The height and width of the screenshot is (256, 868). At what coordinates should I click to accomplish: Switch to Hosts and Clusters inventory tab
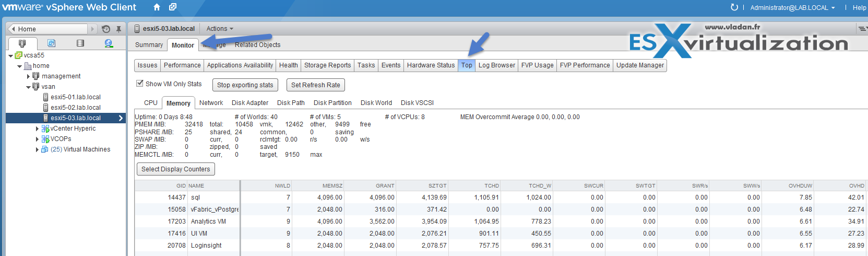(x=22, y=43)
